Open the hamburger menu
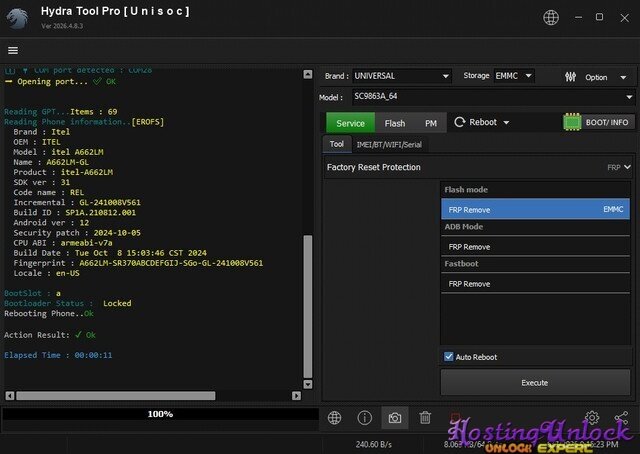Screen dimensions: 640x454 pos(13,50)
